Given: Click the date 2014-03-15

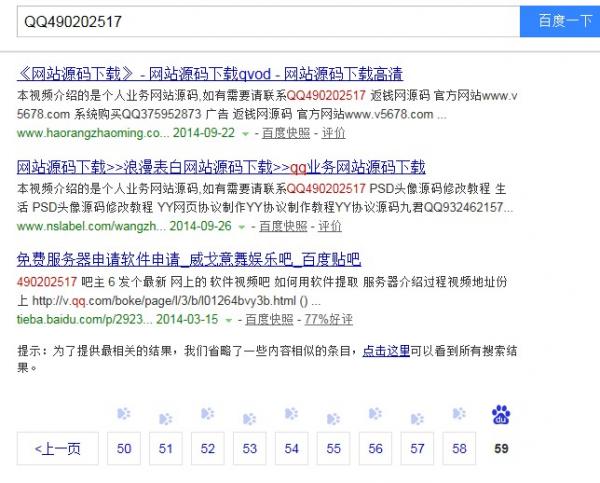Looking at the screenshot, I should click(x=187, y=320).
